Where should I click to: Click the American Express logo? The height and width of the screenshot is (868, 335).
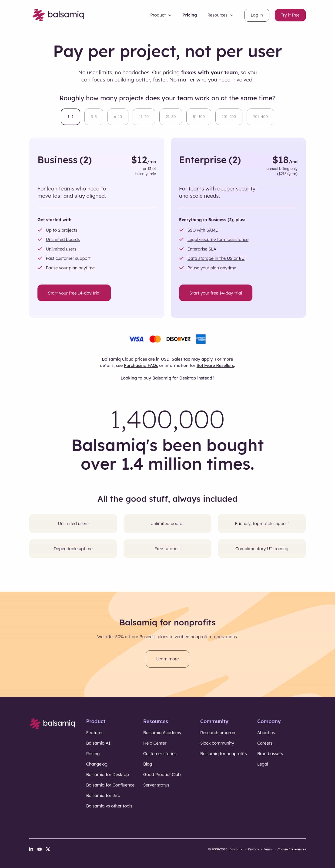(201, 339)
